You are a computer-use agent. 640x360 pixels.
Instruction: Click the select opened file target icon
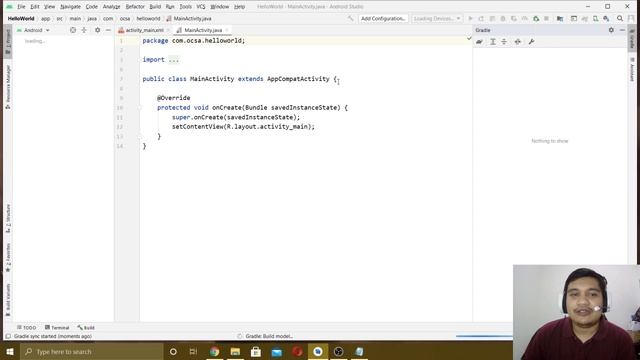73,30
